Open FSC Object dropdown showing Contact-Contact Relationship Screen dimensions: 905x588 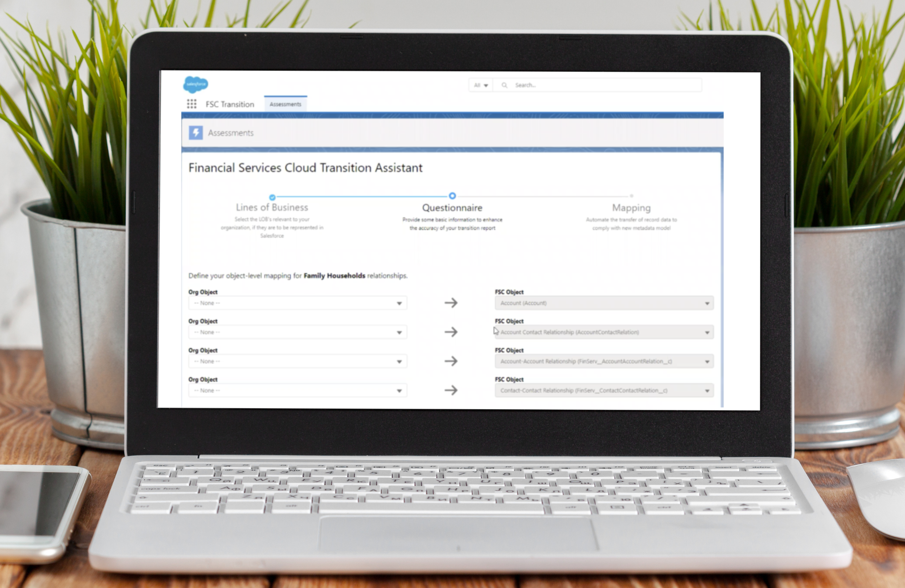click(604, 390)
